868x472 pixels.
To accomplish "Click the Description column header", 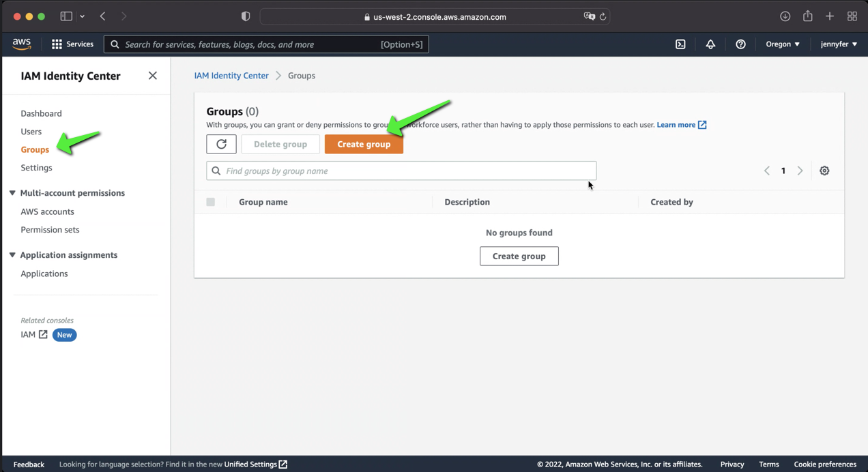I will pos(467,202).
